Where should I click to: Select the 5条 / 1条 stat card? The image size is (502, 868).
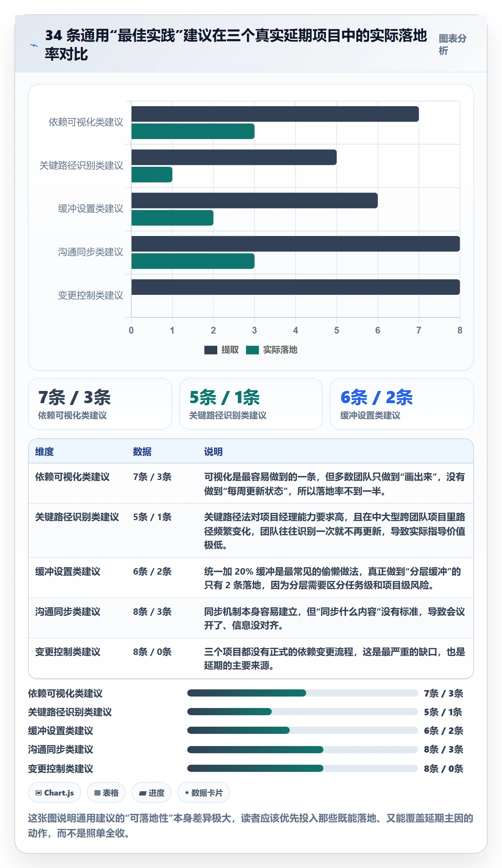point(251,404)
